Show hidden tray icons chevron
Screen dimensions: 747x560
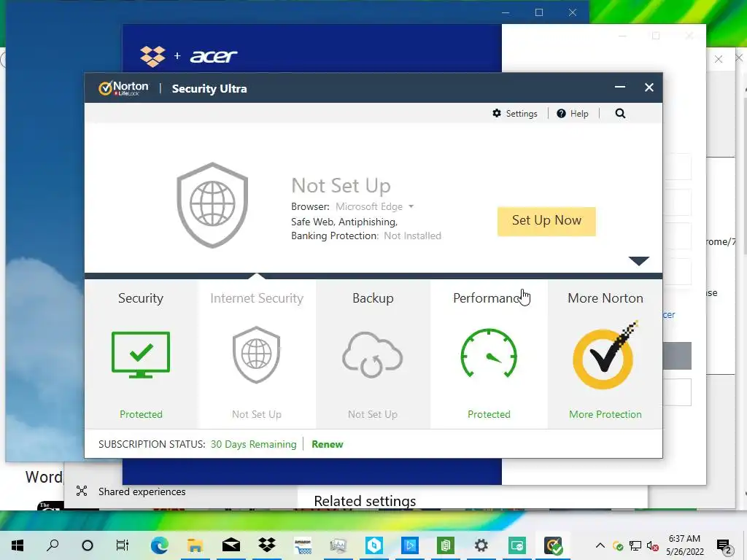pos(600,545)
